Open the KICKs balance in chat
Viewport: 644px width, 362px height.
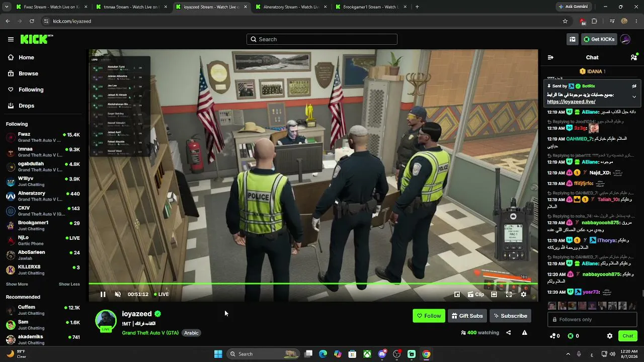pyautogui.click(x=573, y=336)
